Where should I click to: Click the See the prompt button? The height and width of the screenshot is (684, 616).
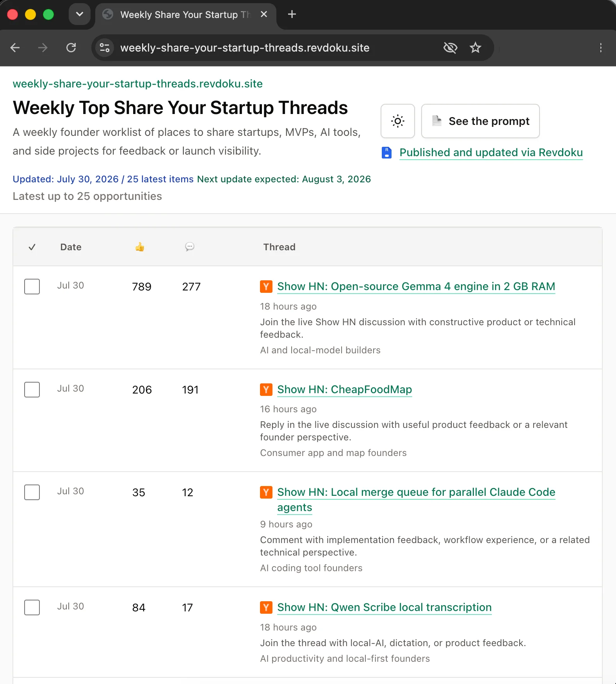(480, 121)
